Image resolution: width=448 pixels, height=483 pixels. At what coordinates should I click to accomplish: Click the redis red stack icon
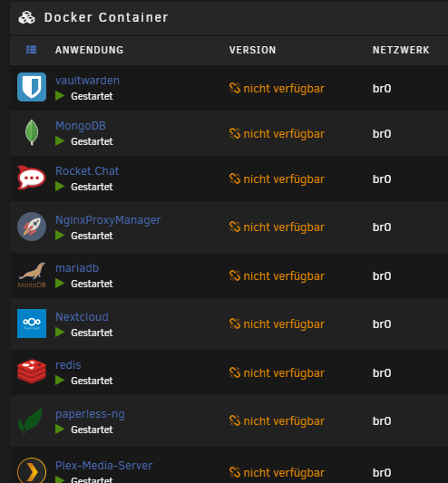32,372
